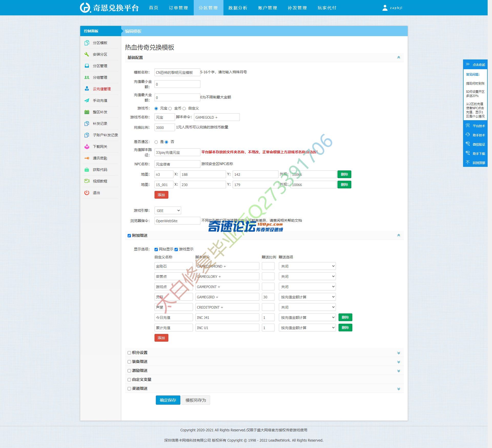Viewport: 492px width, 448px height.
Task: Choose 是 for 是否通区
Action: pos(156,142)
